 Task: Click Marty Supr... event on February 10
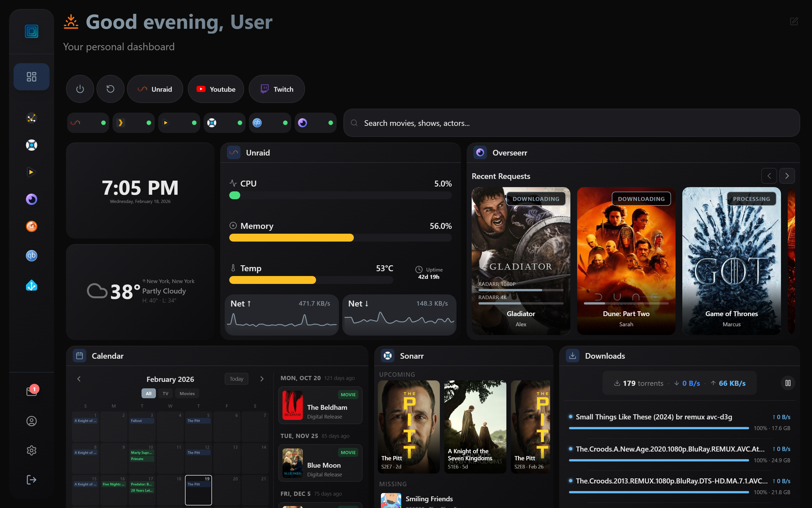click(x=142, y=453)
